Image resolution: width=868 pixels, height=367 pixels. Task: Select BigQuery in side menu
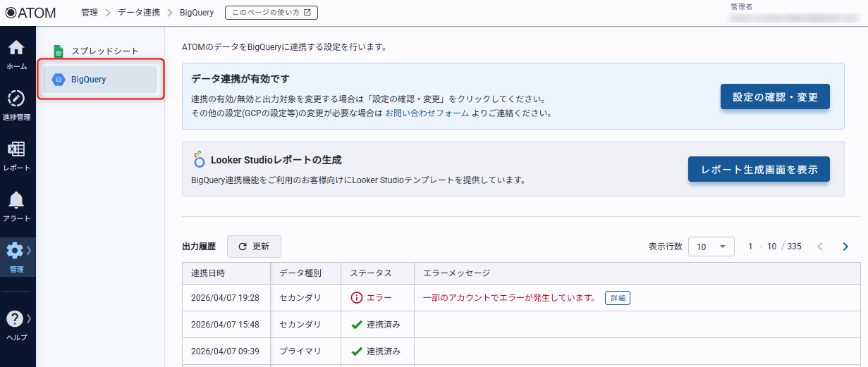pos(99,80)
